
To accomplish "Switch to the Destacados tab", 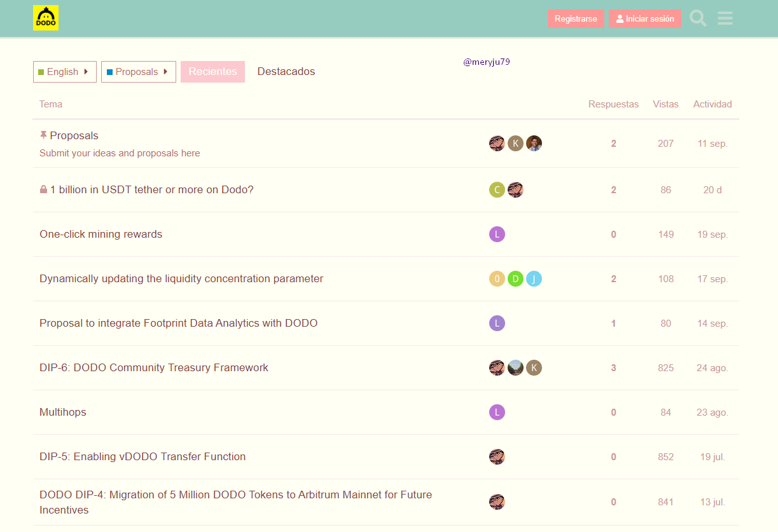I will 286,72.
